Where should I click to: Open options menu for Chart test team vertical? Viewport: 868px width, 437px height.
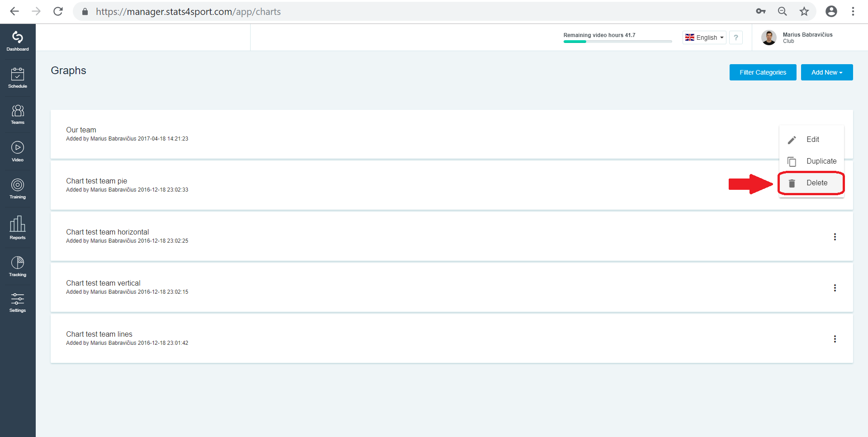(835, 288)
